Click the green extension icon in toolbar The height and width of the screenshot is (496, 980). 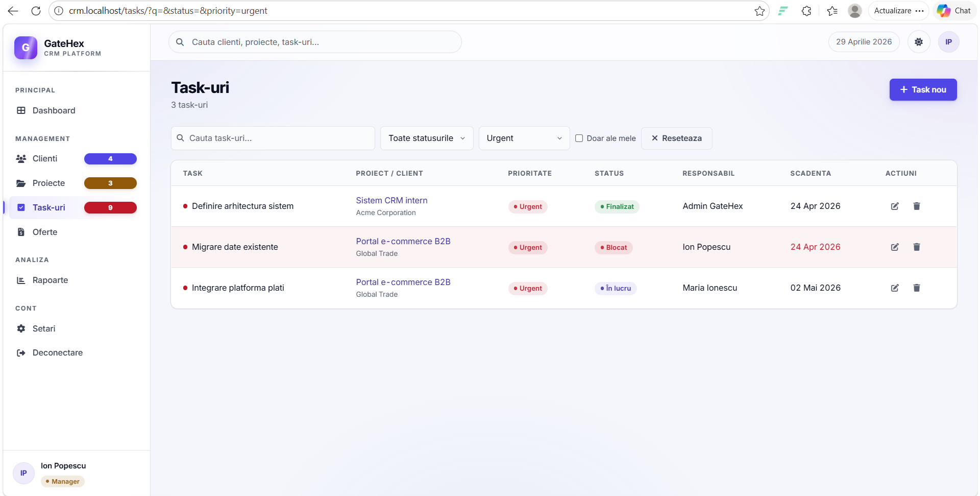click(783, 11)
